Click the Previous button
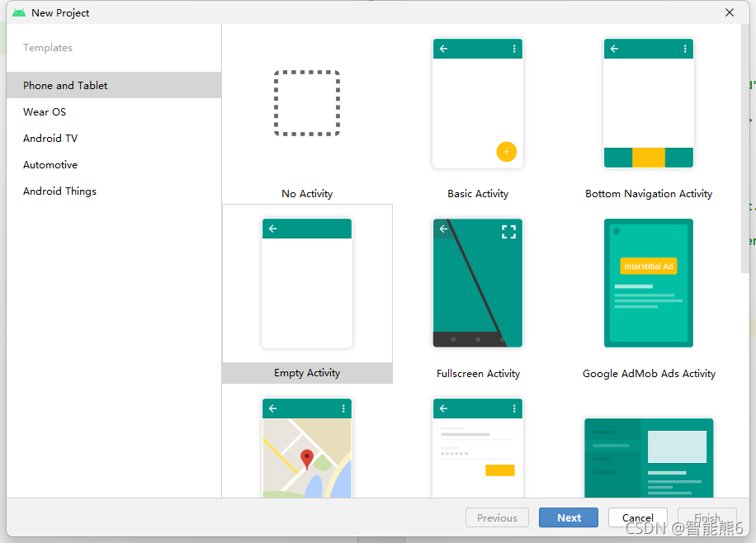 coord(497,517)
